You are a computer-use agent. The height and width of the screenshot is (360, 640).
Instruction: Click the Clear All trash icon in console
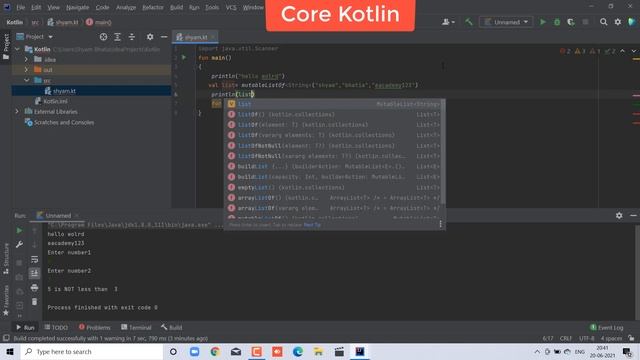[x=34, y=302]
